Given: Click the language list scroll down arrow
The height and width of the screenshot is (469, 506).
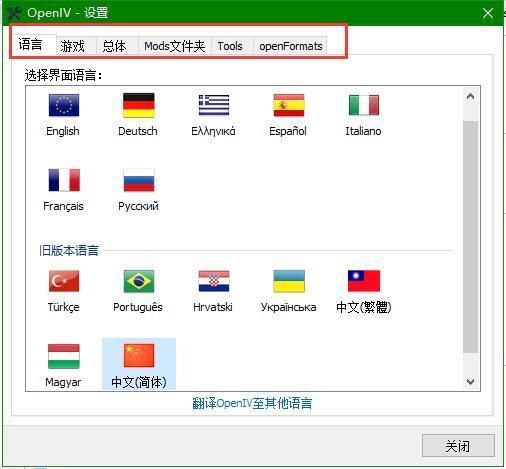Looking at the screenshot, I should tap(470, 381).
